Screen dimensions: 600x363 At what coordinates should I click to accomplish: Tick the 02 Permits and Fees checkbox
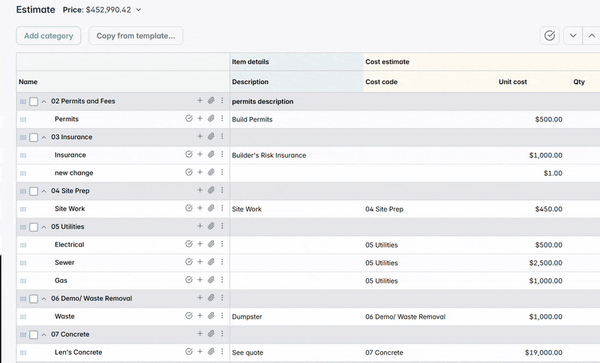[34, 101]
